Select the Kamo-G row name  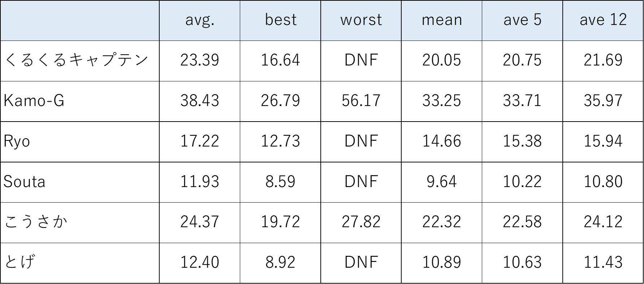pyautogui.click(x=34, y=101)
